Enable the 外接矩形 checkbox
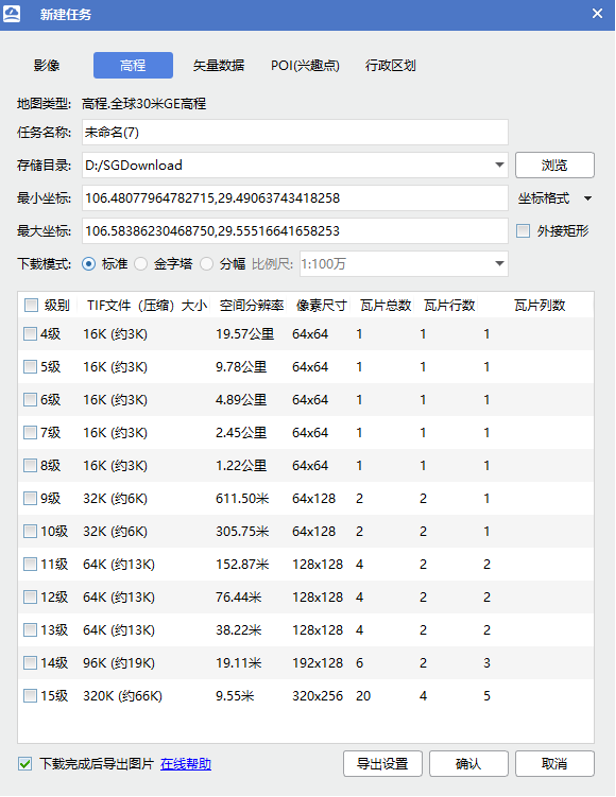Screen dimensions: 616x797 [524, 231]
